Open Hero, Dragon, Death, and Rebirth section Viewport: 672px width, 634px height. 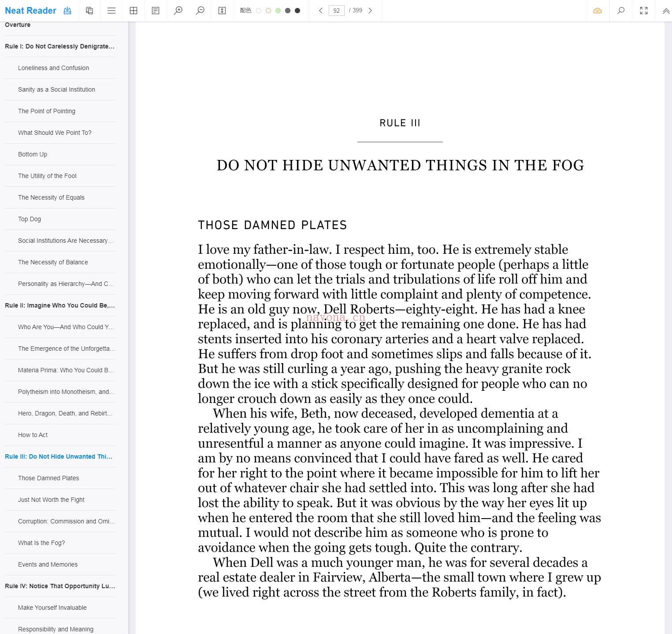point(65,413)
